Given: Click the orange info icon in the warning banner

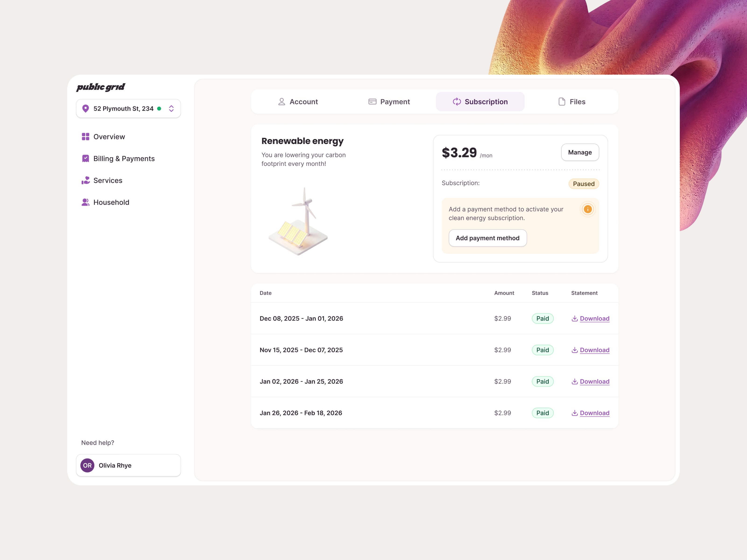Looking at the screenshot, I should point(588,209).
